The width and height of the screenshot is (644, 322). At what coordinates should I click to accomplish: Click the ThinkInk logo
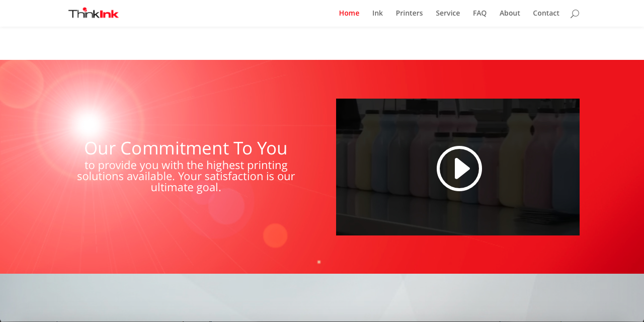click(x=94, y=13)
